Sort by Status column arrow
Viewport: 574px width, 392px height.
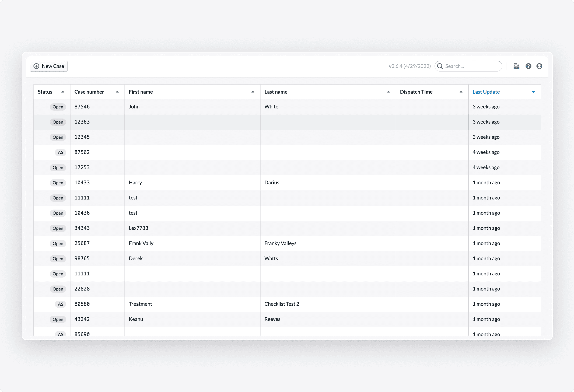(x=63, y=92)
